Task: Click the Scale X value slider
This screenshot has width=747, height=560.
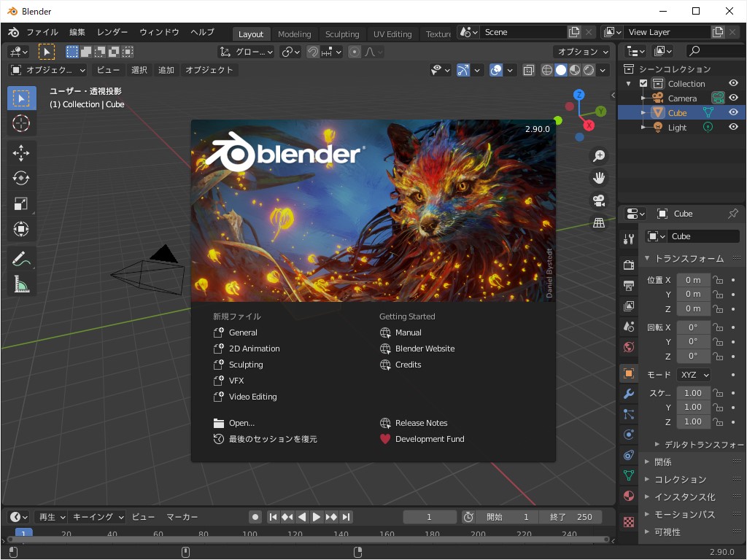Action: click(692, 393)
